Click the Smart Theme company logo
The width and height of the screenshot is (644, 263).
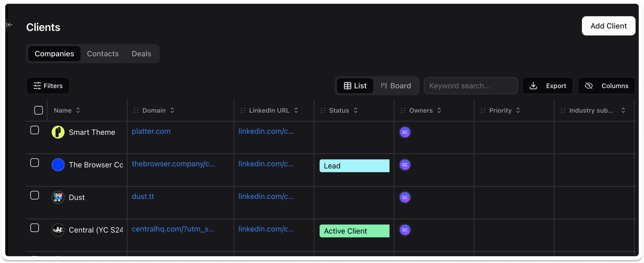tap(58, 132)
